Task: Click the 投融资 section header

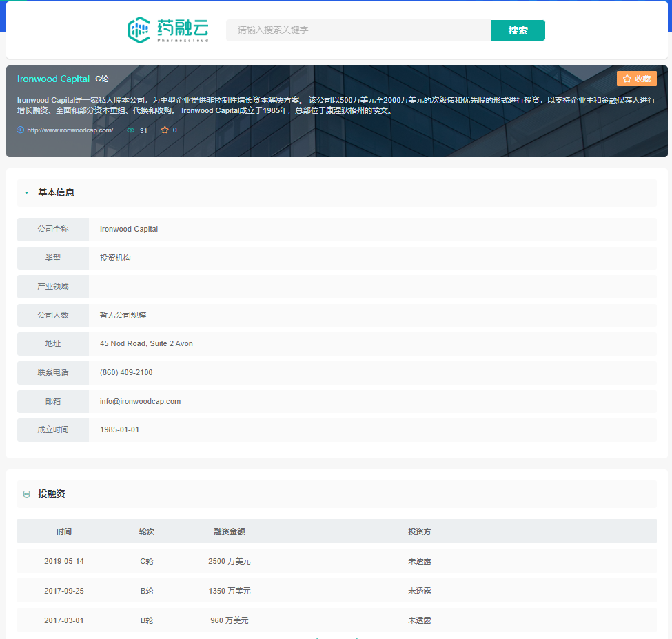Action: point(52,494)
